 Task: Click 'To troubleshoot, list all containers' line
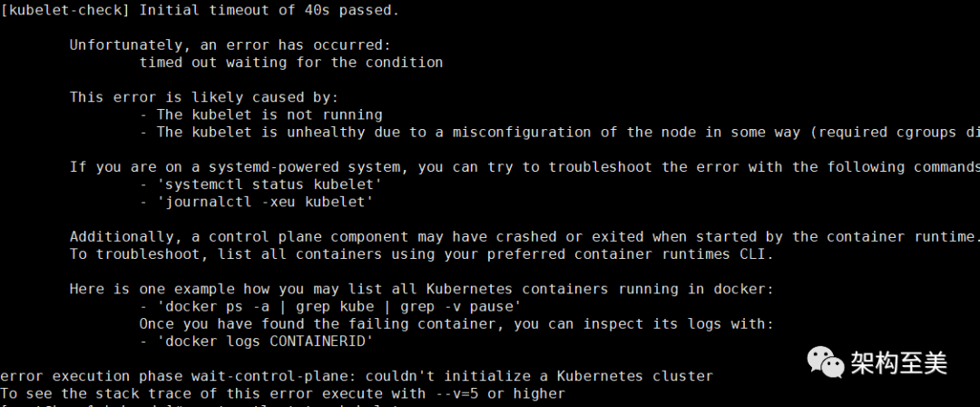click(422, 253)
